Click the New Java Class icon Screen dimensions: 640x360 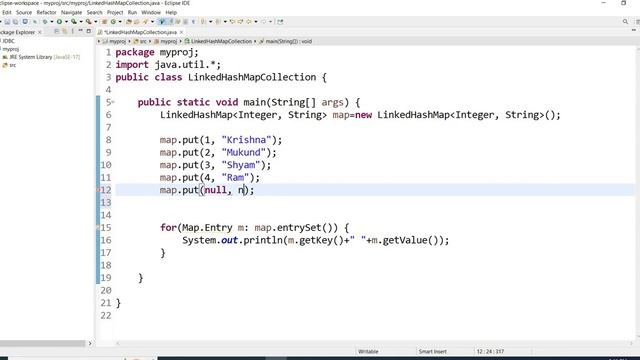click(113, 22)
